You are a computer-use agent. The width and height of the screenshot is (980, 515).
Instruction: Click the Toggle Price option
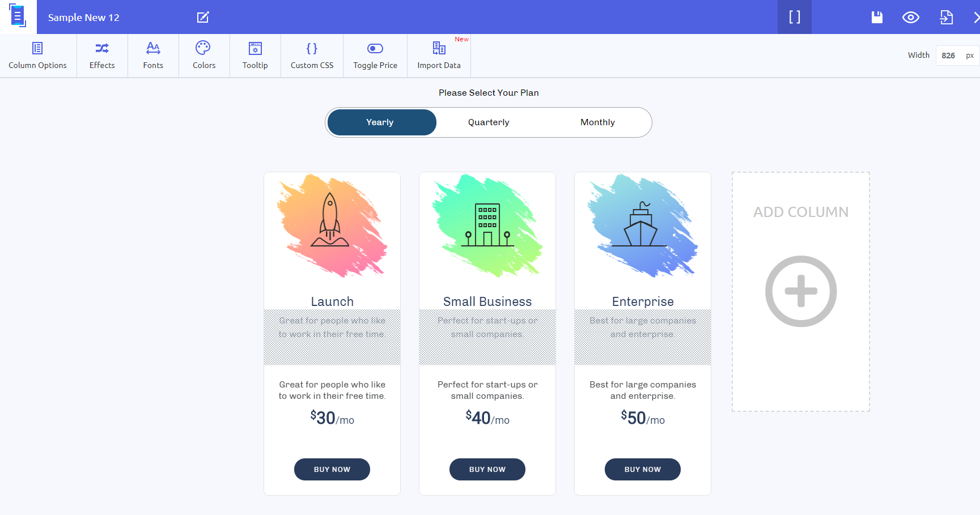tap(375, 56)
